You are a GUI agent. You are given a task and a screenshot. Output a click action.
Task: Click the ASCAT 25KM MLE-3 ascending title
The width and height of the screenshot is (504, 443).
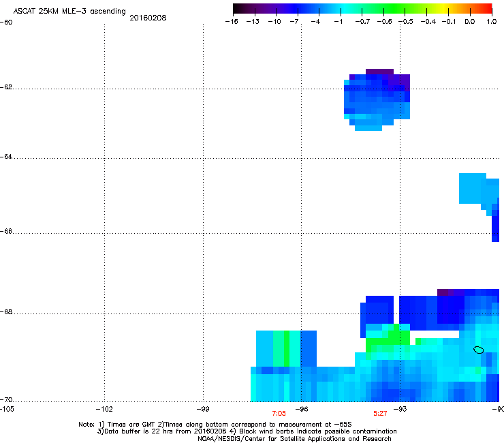69,12
